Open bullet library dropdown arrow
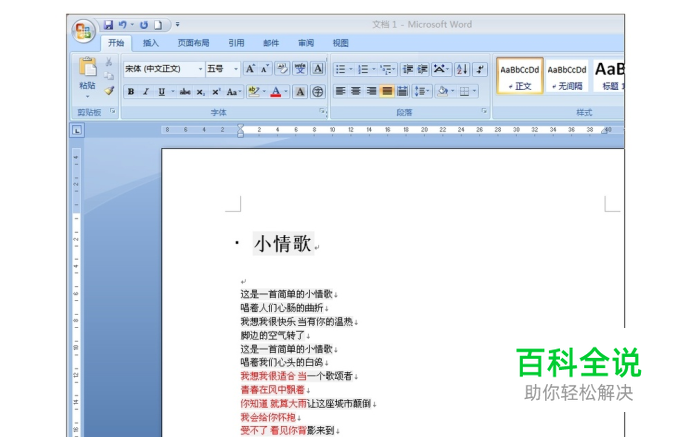Image resolution: width=692 pixels, height=437 pixels. click(x=351, y=69)
